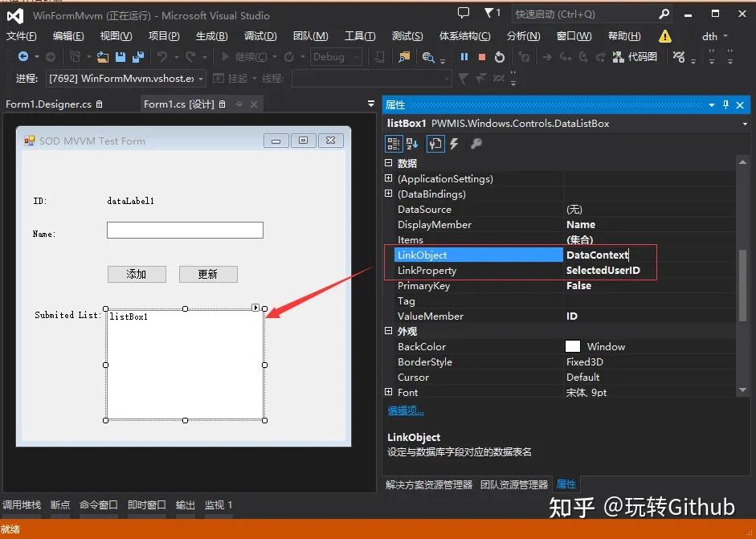Click the Navigate Backward arrow icon
756x539 pixels.
point(23,57)
